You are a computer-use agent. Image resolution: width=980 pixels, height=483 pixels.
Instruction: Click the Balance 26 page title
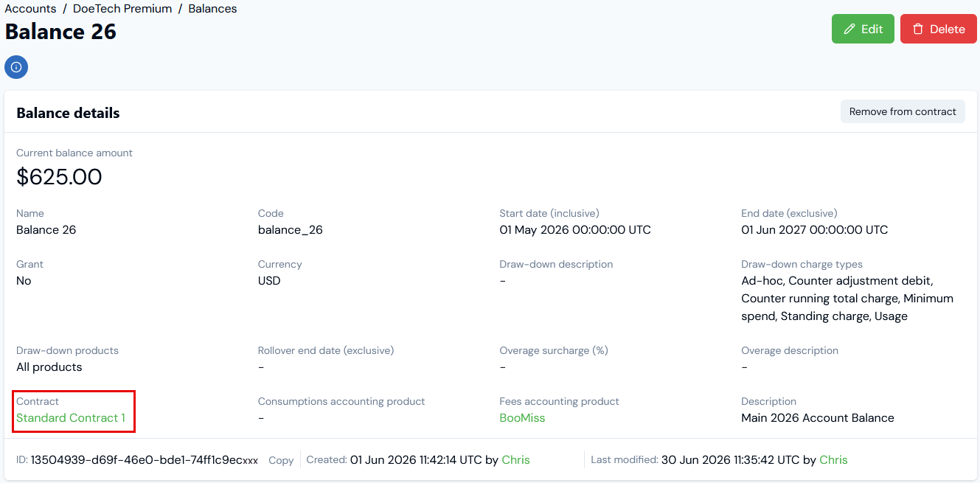(60, 32)
